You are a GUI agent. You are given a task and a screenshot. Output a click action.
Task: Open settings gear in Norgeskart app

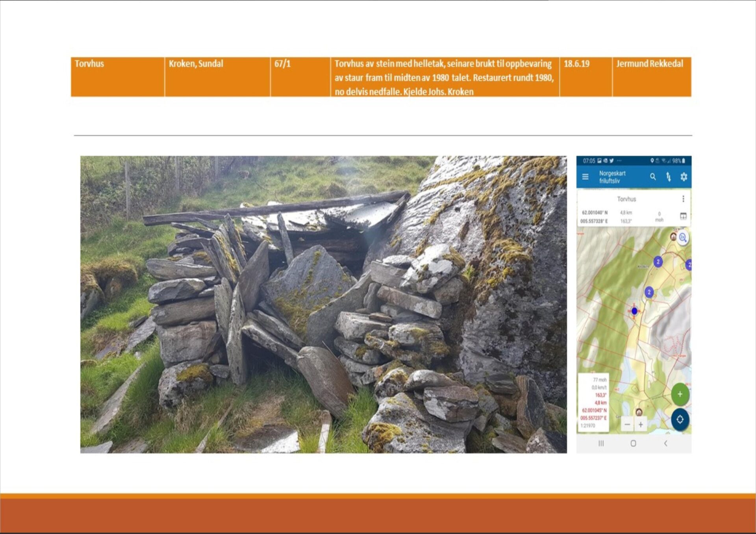pyautogui.click(x=684, y=177)
